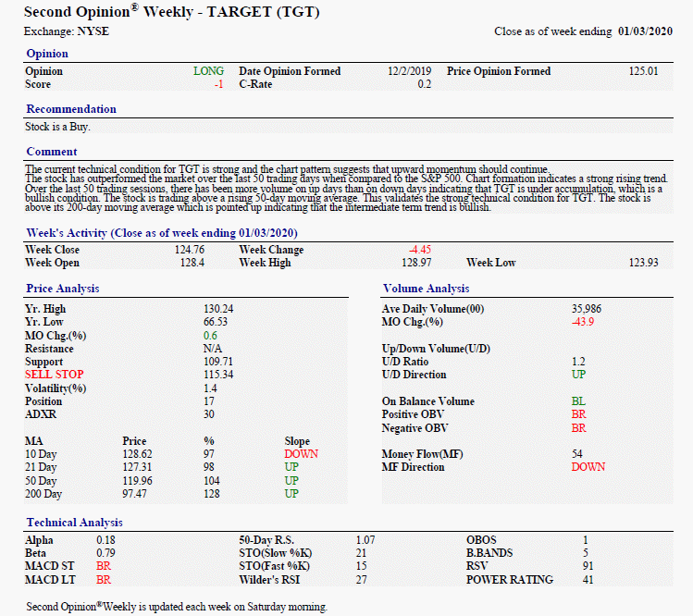The image size is (693, 616).
Task: Click the Negative OBV value BR
Action: pyautogui.click(x=579, y=428)
